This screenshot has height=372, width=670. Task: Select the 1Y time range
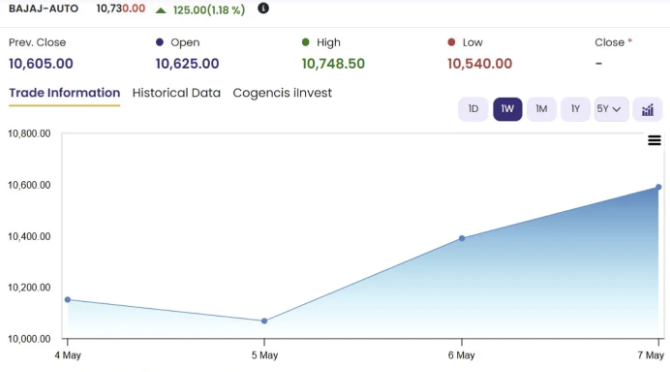click(x=575, y=109)
